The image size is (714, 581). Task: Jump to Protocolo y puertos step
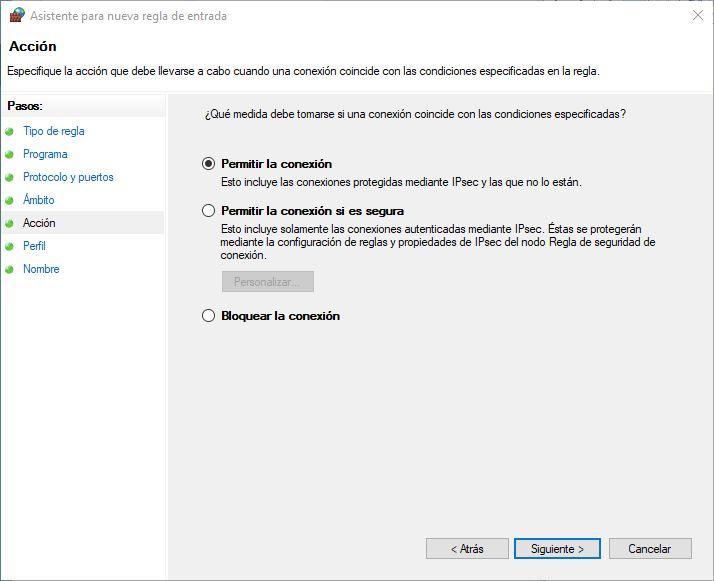[68, 177]
